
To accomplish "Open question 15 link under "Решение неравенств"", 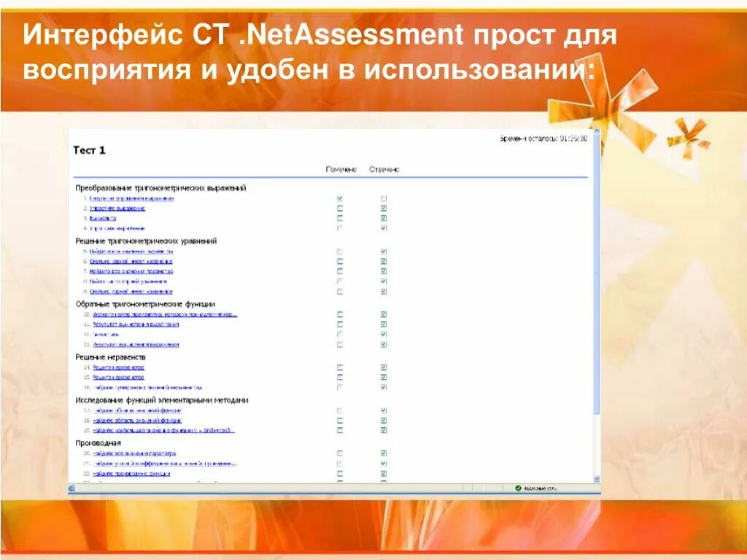I will pyautogui.click(x=118, y=377).
